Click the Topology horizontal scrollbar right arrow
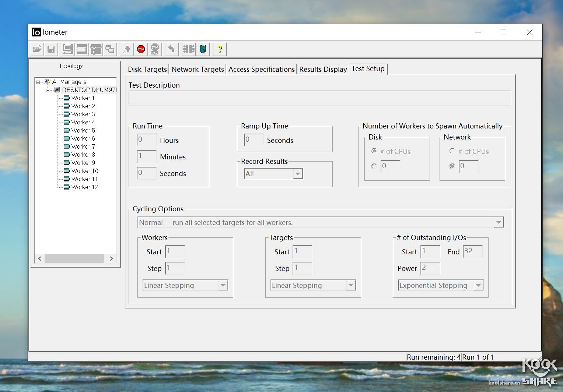The image size is (563, 392). (x=111, y=259)
